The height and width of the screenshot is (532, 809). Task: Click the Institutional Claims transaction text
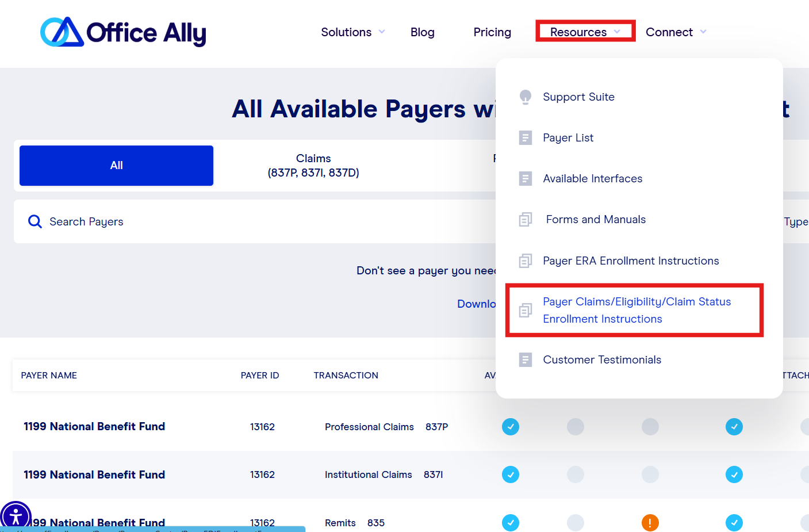pyautogui.click(x=368, y=474)
